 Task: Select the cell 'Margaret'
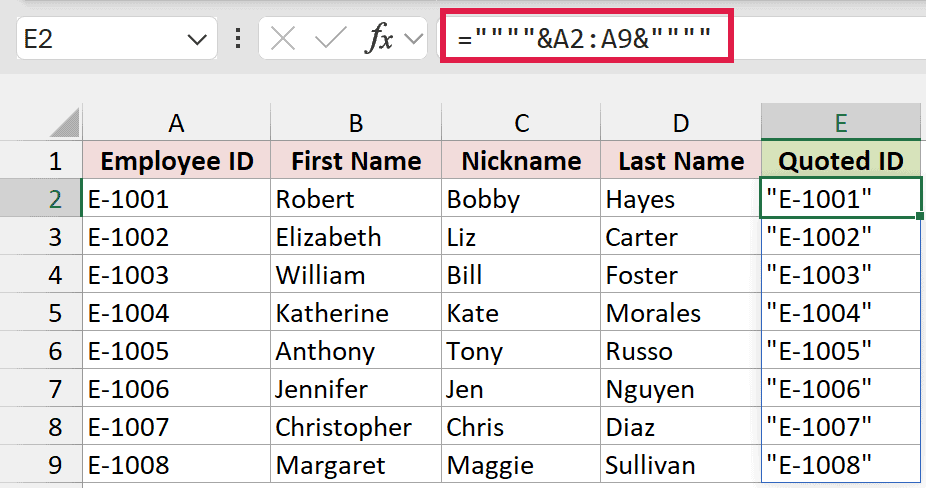pyautogui.click(x=356, y=464)
